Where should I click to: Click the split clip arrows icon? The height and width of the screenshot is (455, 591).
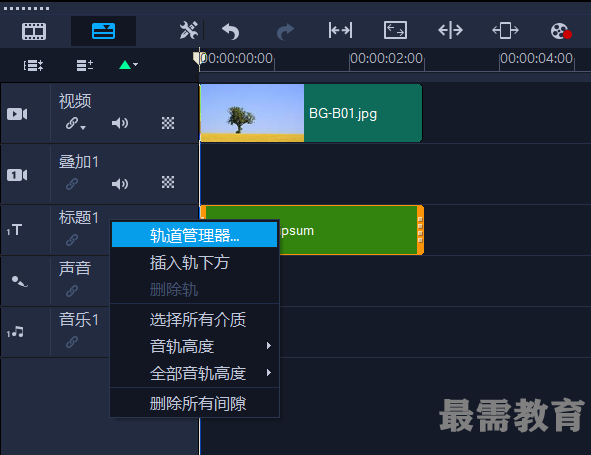tap(450, 30)
